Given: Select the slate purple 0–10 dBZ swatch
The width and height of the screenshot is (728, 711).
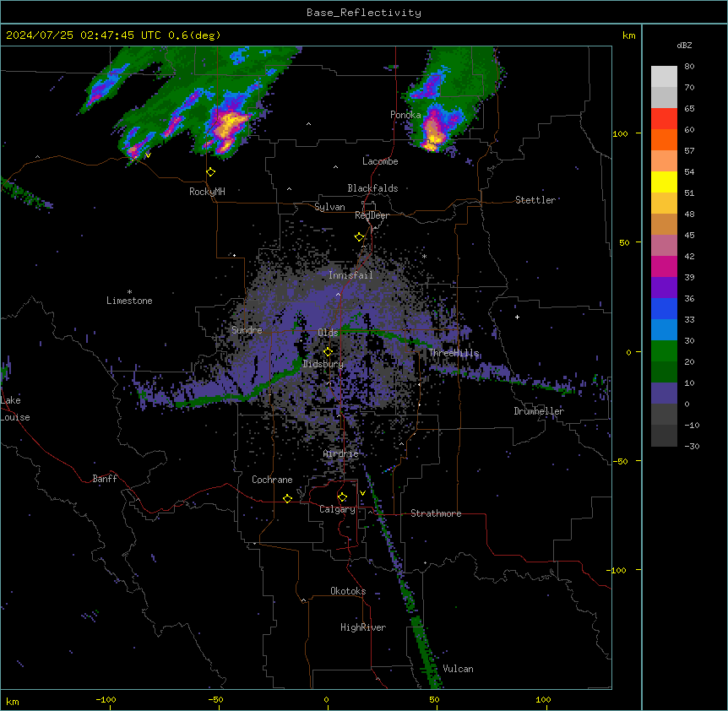Looking at the screenshot, I should [x=664, y=393].
